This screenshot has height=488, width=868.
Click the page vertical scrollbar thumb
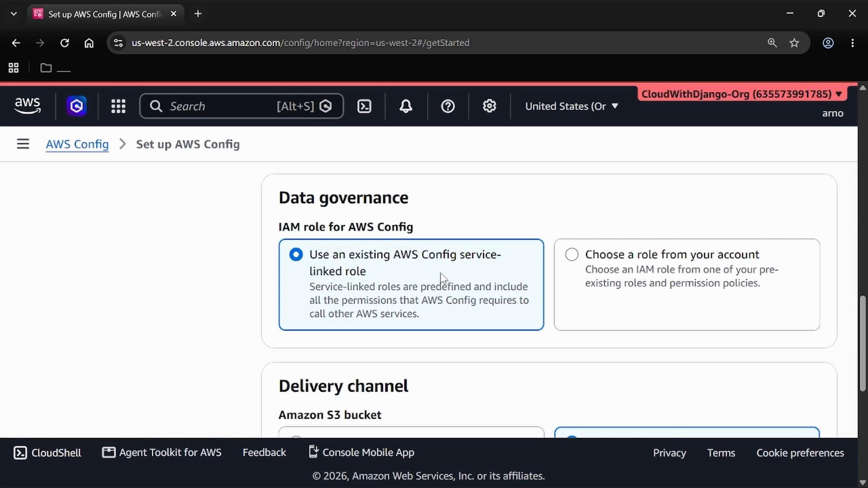click(863, 343)
